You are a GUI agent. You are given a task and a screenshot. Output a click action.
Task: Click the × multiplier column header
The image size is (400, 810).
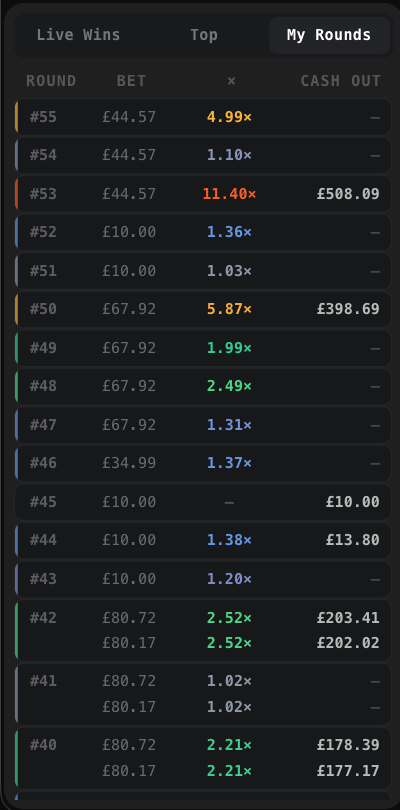click(232, 81)
